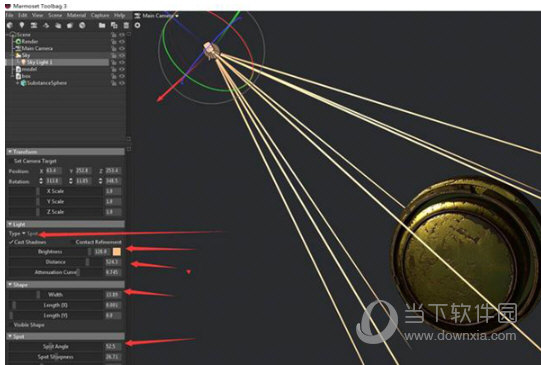Screen dimensions: 541x365
Task: Open the Scene menu
Action: (55, 15)
